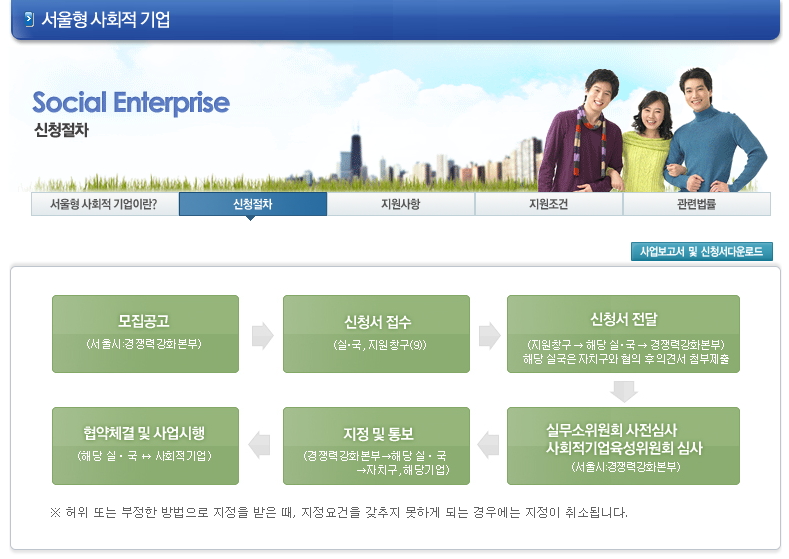Open the 서울형 사회적 기업이란? tab
This screenshot has height=559, width=789.
point(104,204)
